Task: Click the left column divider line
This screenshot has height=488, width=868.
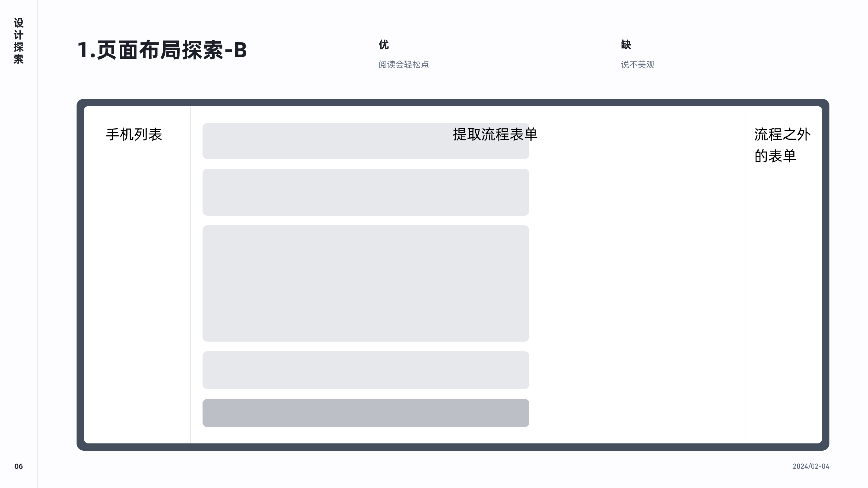Action: (x=190, y=269)
